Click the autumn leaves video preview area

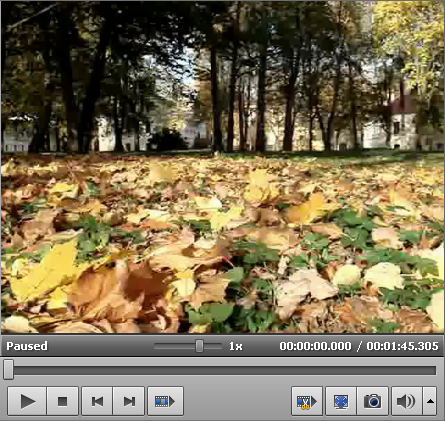click(222, 167)
